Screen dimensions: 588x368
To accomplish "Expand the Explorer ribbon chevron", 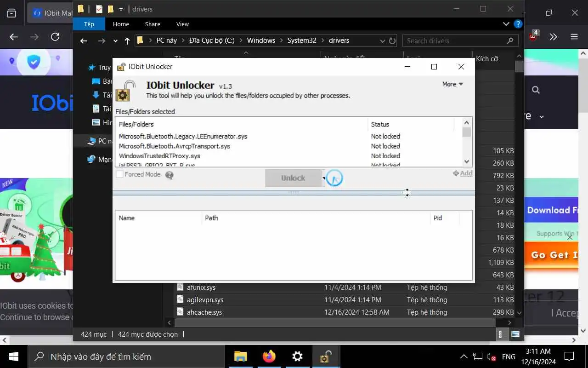I will point(506,24).
